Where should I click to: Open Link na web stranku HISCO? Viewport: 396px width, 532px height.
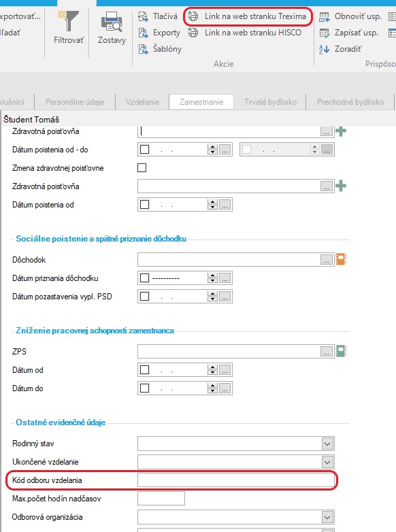[245, 33]
